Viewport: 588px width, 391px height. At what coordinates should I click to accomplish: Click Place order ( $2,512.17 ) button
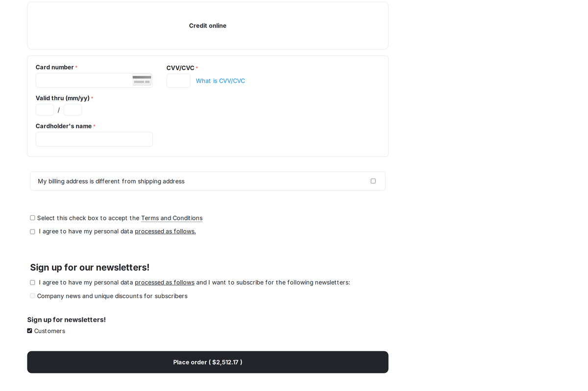pos(208,362)
